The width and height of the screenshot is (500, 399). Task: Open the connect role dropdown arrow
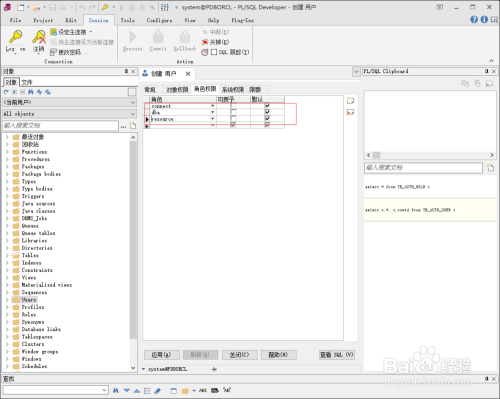pyautogui.click(x=212, y=106)
